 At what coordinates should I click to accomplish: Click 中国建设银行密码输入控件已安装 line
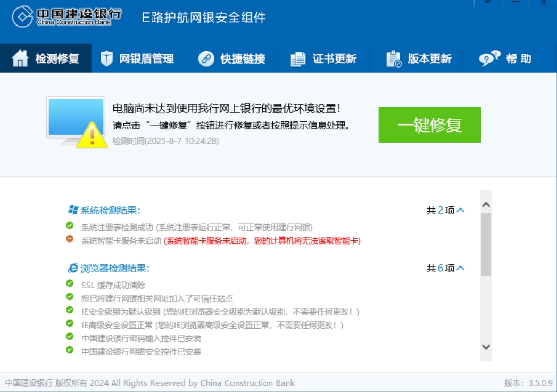click(142, 338)
